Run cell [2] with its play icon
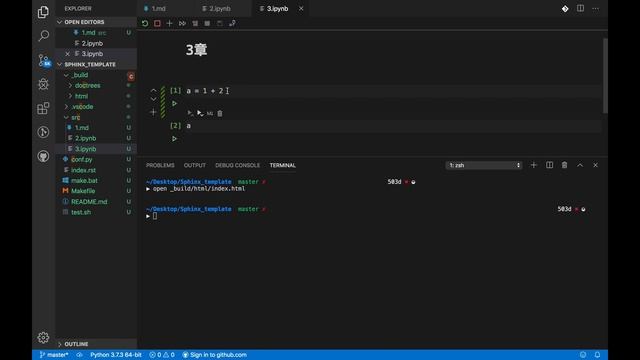 pos(174,139)
